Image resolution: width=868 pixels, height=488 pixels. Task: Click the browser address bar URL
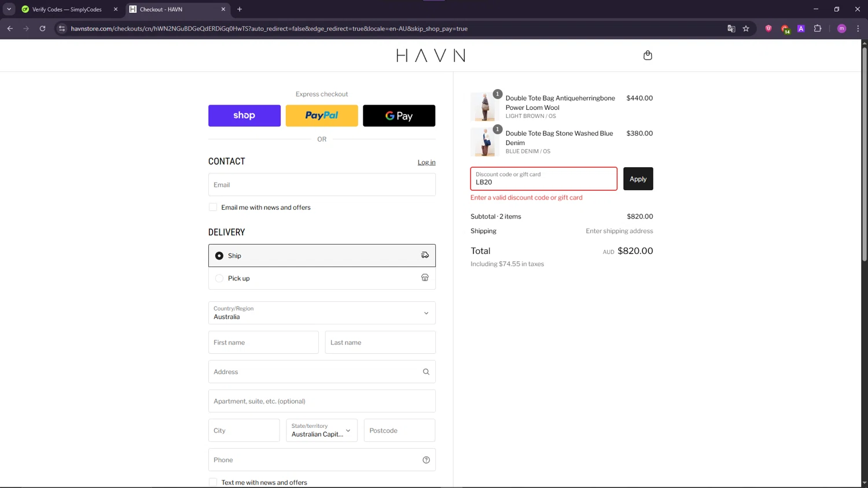pyautogui.click(x=269, y=28)
